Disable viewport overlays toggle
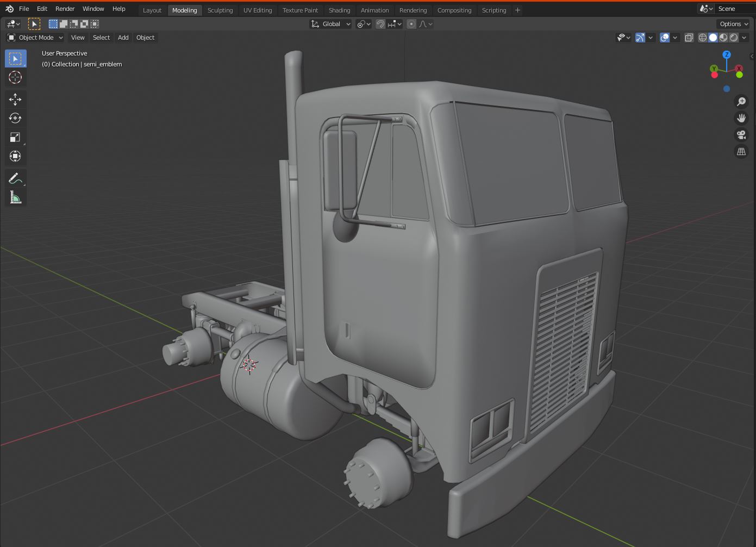 (x=664, y=38)
